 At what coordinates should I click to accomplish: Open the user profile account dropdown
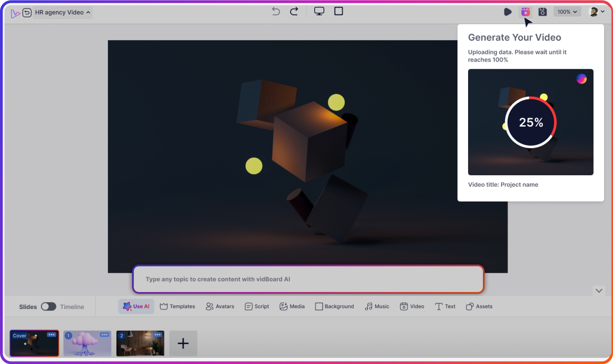(x=596, y=11)
